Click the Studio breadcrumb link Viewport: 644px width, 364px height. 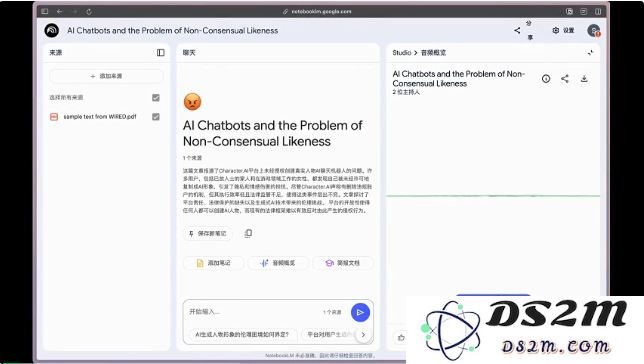tap(402, 53)
